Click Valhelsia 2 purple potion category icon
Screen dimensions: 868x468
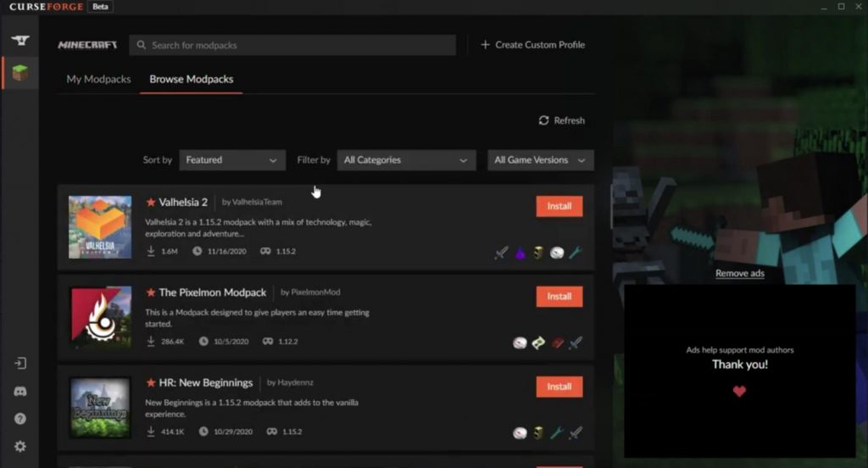pyautogui.click(x=520, y=253)
